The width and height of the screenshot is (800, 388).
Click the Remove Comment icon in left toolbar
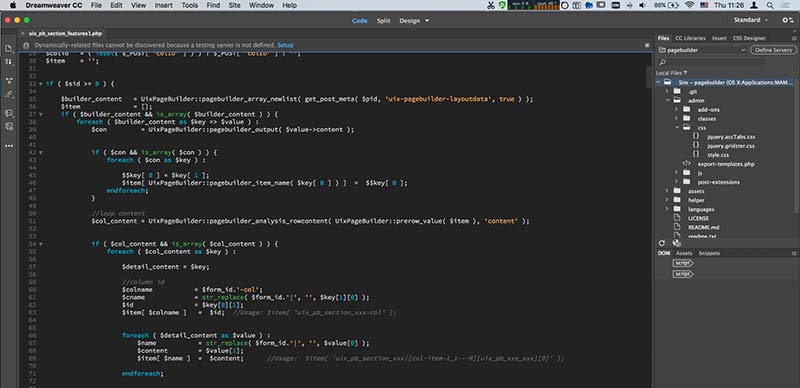[9, 126]
